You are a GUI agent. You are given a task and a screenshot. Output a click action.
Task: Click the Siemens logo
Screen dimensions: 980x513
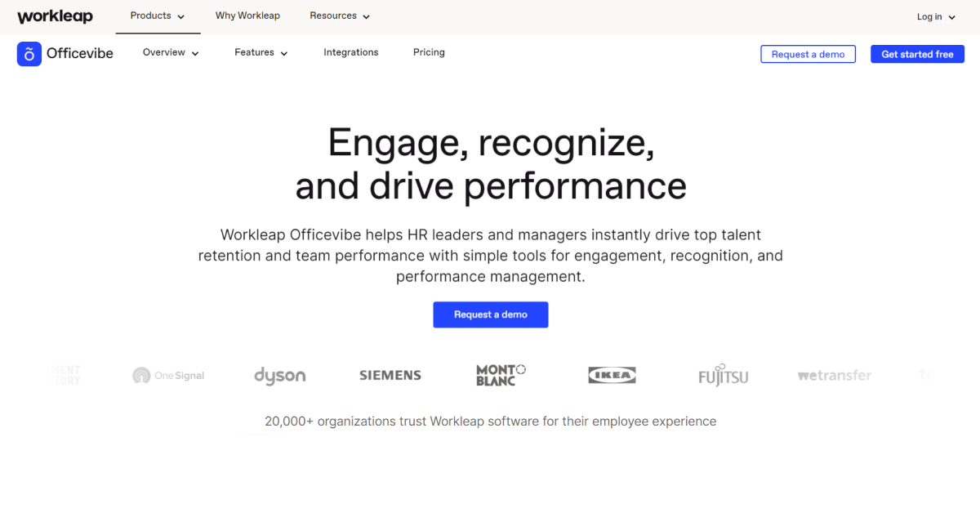[390, 376]
